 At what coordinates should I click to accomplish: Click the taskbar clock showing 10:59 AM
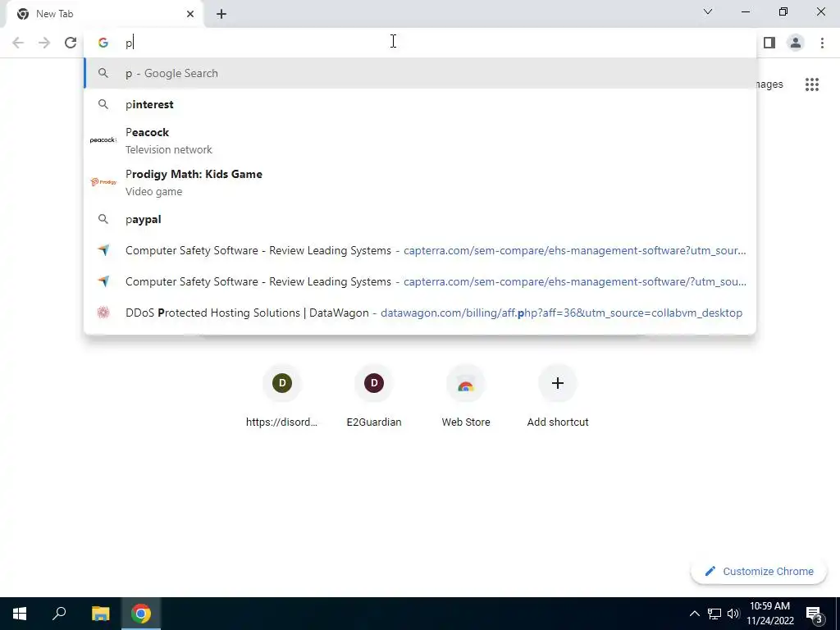(770, 614)
